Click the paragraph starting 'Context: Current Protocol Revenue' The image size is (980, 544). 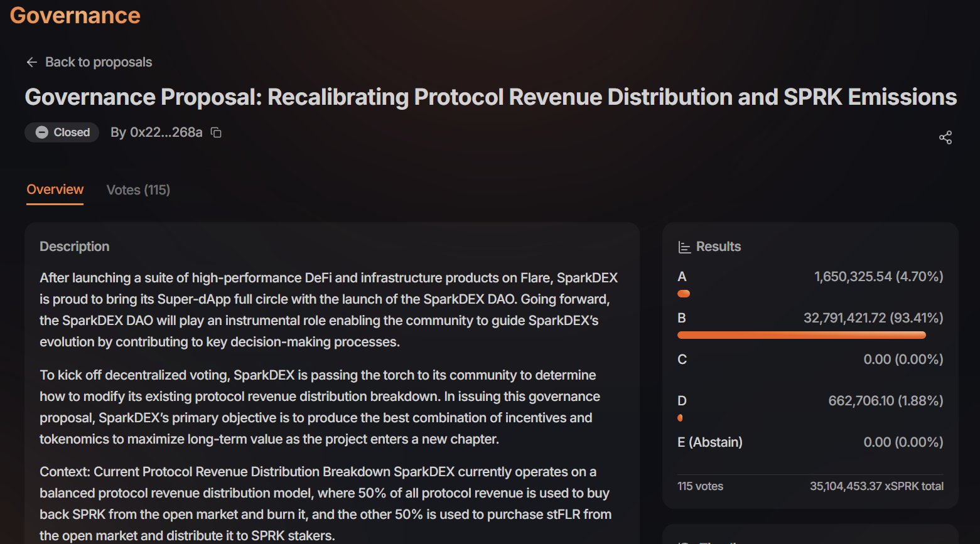[x=326, y=504]
